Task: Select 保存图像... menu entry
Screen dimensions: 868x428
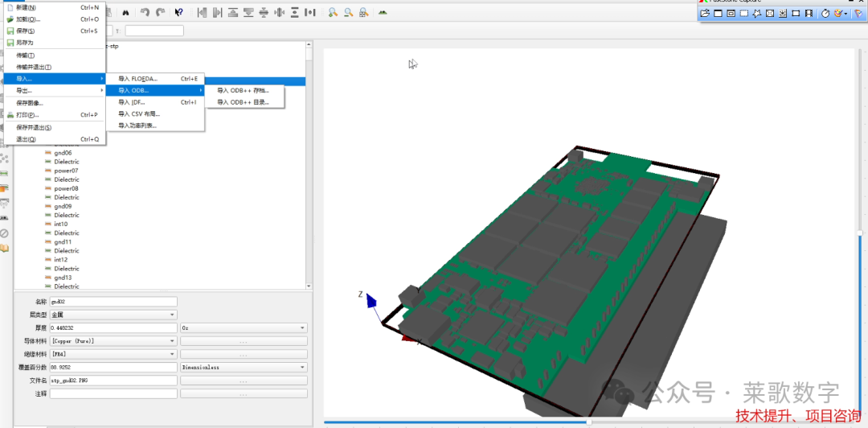Action: [x=55, y=103]
